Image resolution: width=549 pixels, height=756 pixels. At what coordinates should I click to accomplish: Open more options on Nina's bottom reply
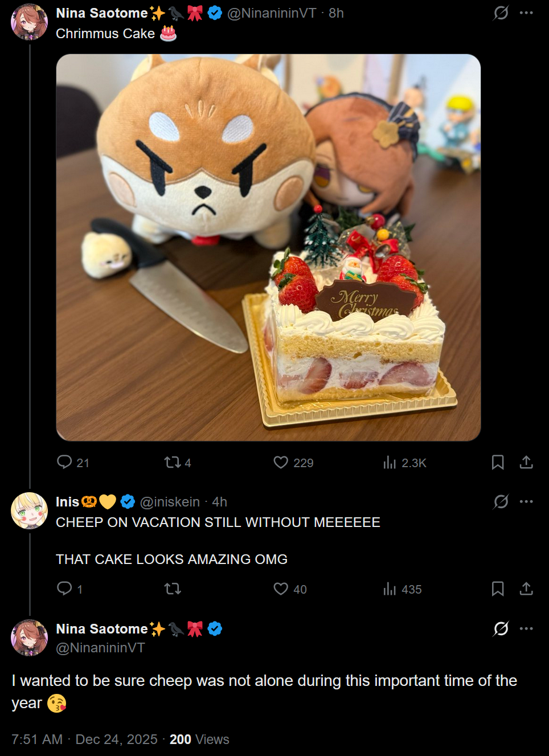pos(526,628)
